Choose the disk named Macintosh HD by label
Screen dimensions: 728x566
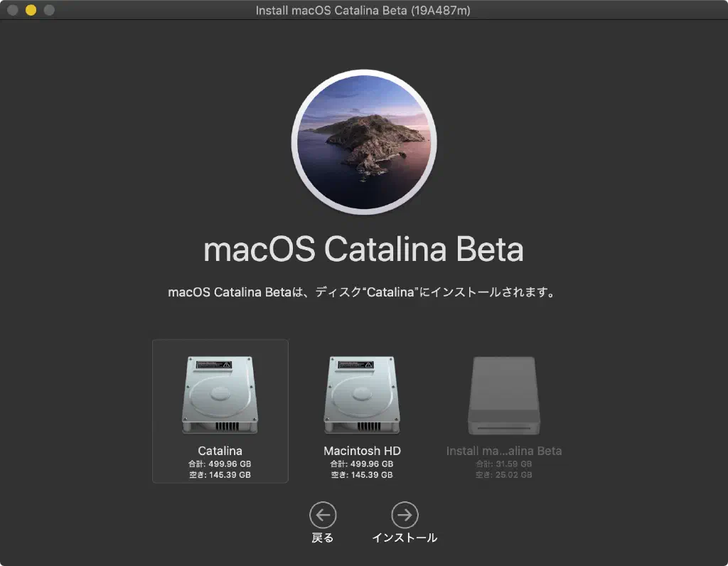coord(362,451)
